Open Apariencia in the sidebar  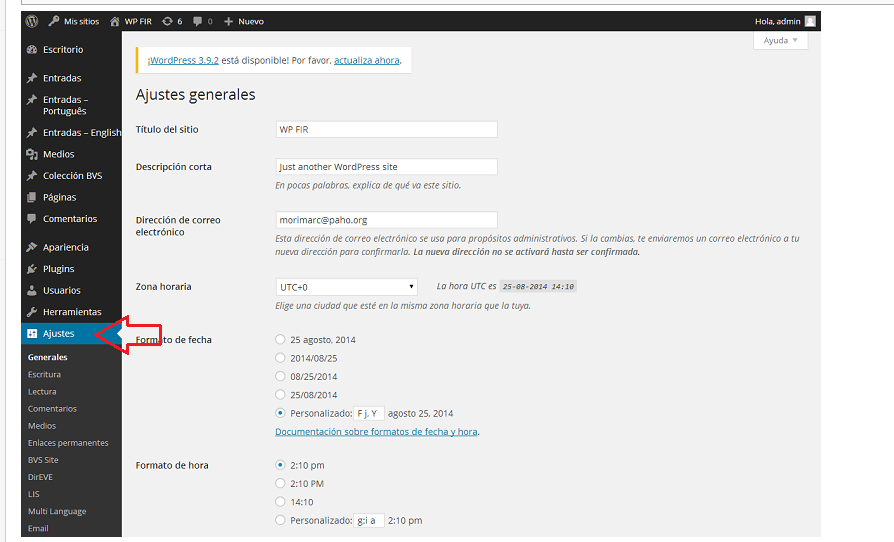pyautogui.click(x=66, y=247)
